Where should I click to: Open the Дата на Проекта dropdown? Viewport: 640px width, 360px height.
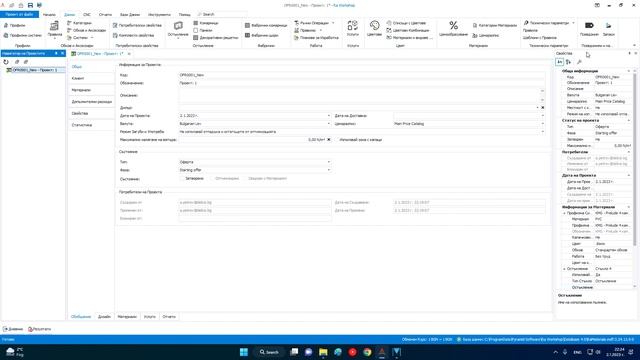329,116
